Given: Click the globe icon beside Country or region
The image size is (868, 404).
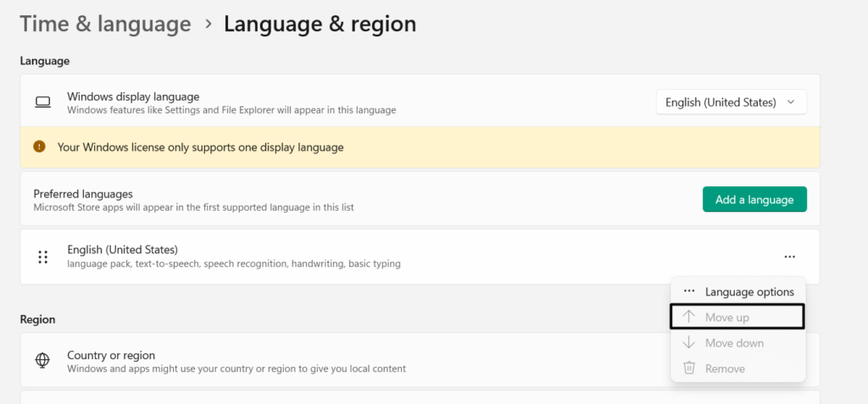Looking at the screenshot, I should point(42,361).
